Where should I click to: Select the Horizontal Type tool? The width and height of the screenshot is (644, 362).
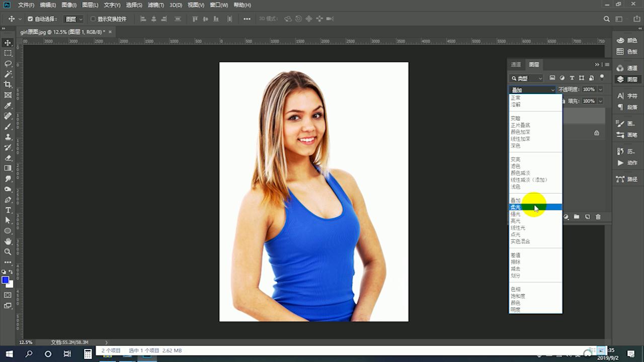[x=8, y=210]
